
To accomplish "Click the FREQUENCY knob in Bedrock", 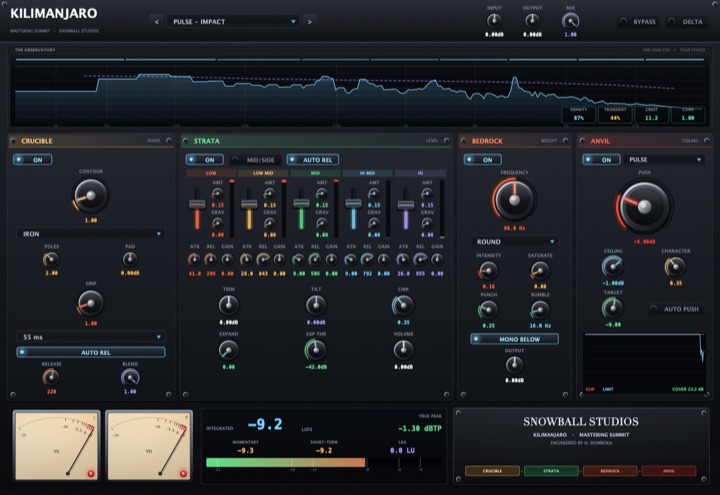I will [x=514, y=200].
